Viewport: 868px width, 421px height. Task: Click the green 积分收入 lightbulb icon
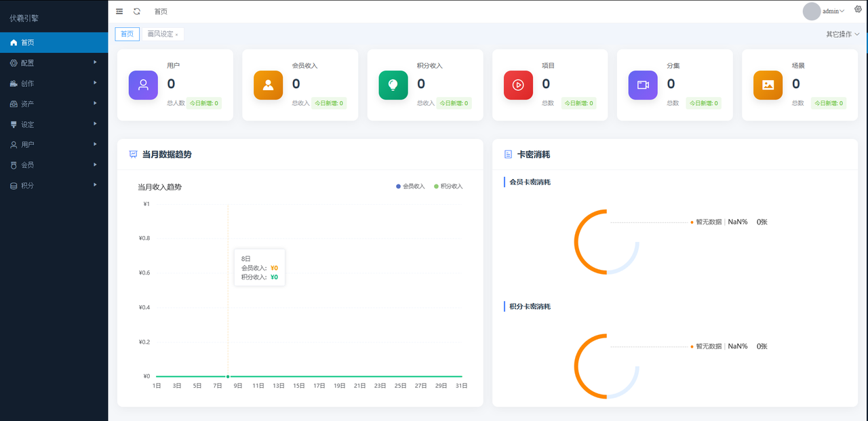tap(393, 85)
